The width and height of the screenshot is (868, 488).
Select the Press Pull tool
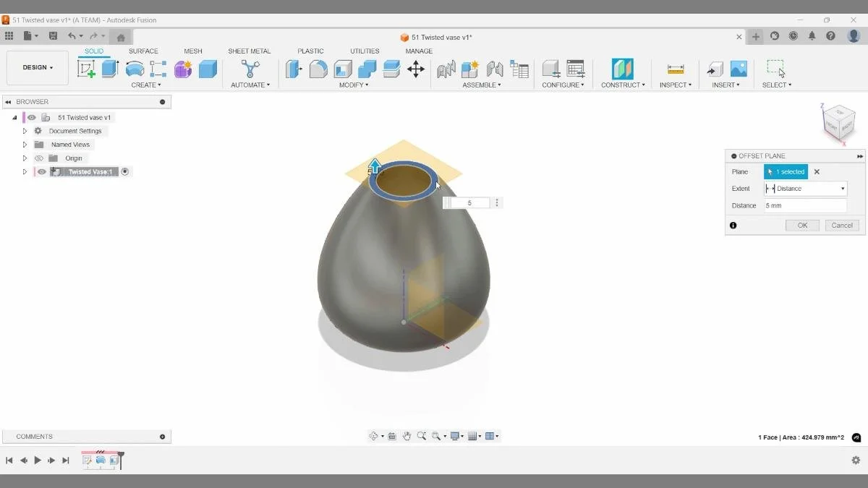click(x=294, y=69)
